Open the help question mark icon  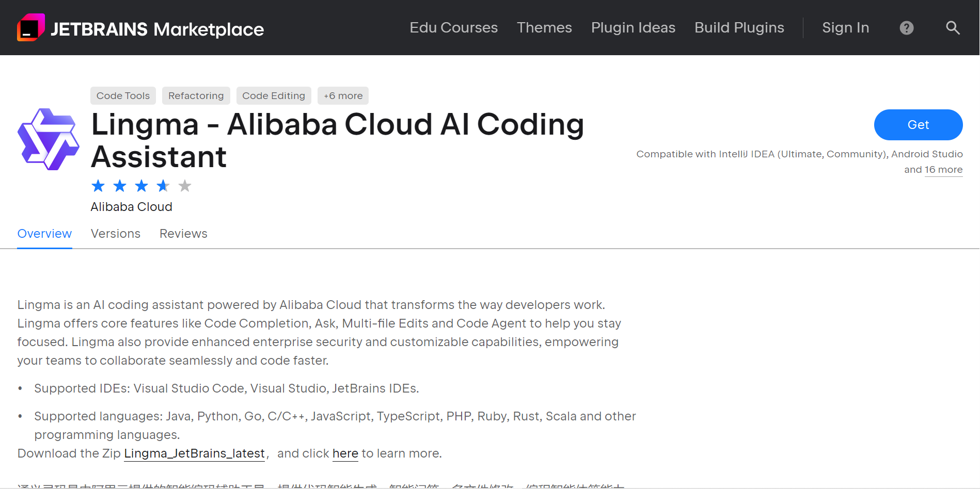tap(907, 28)
